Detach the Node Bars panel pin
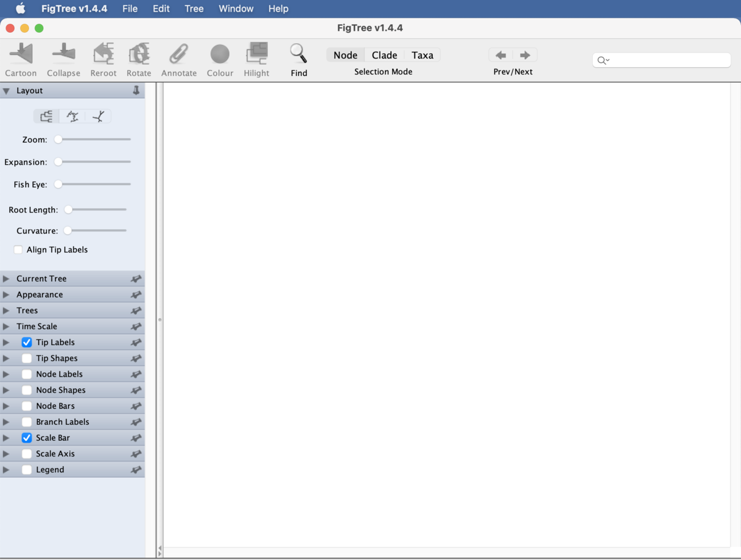Image resolution: width=741 pixels, height=560 pixels. tap(136, 406)
